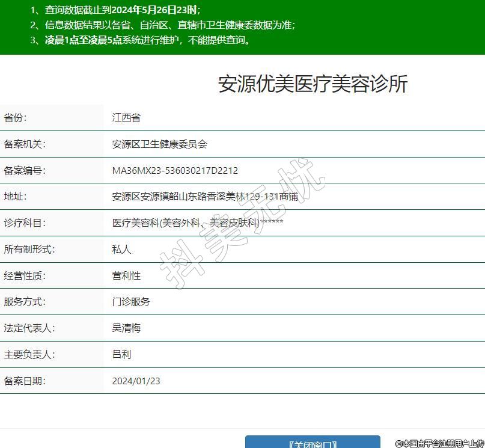Screen dimensions: 485x448
Task: Click the authority value 安源区卫生健康委员会
Action: [159, 144]
